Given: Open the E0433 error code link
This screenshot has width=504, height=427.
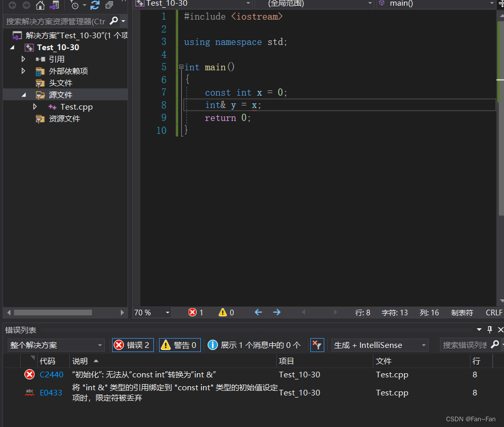Looking at the screenshot, I should [51, 393].
